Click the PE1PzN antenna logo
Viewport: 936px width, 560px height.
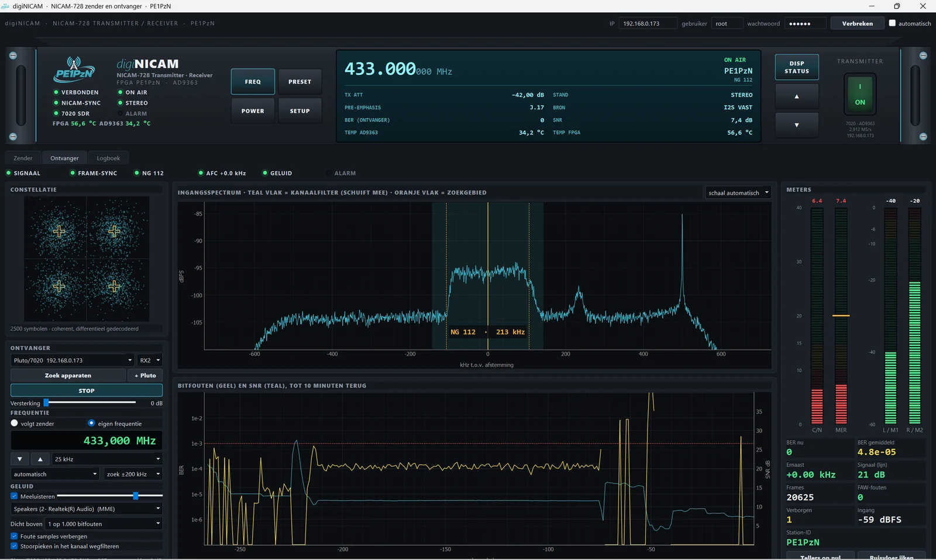(74, 70)
